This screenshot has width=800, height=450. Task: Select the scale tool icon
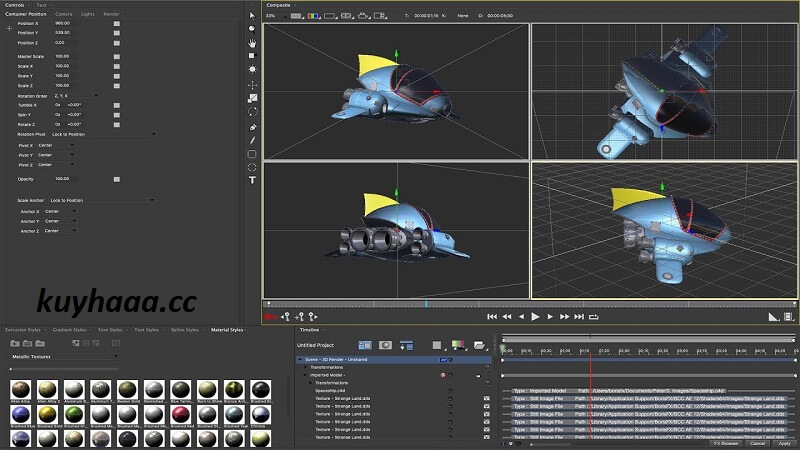pyautogui.click(x=253, y=98)
